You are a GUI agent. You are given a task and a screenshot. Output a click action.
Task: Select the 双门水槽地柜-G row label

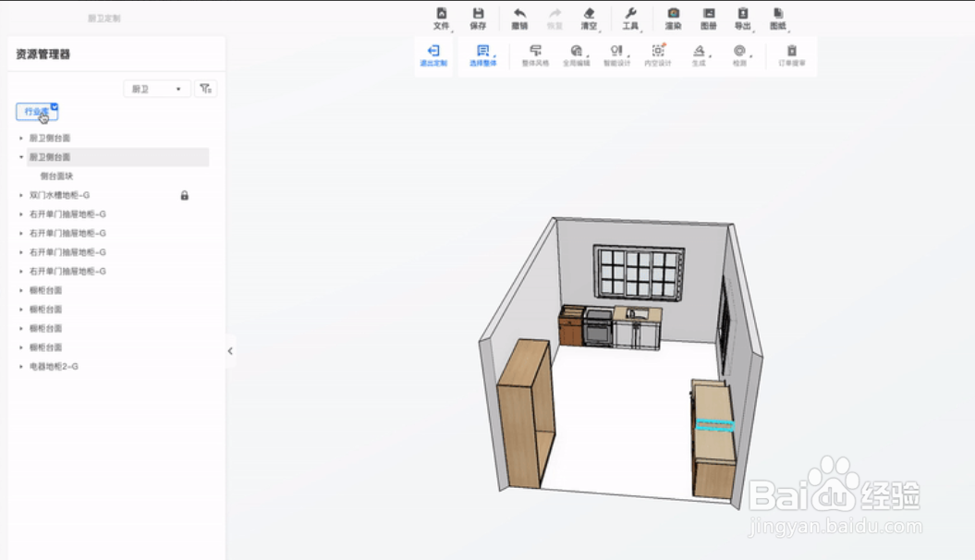tap(60, 195)
